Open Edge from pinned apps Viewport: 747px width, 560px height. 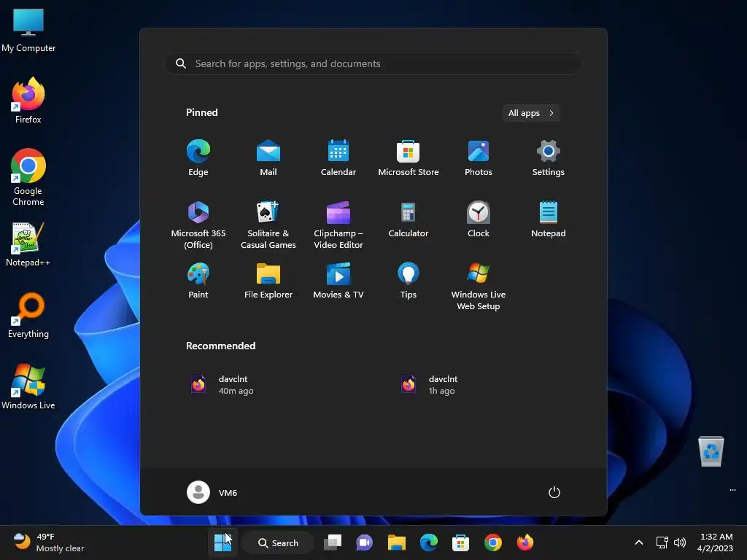coord(198,158)
